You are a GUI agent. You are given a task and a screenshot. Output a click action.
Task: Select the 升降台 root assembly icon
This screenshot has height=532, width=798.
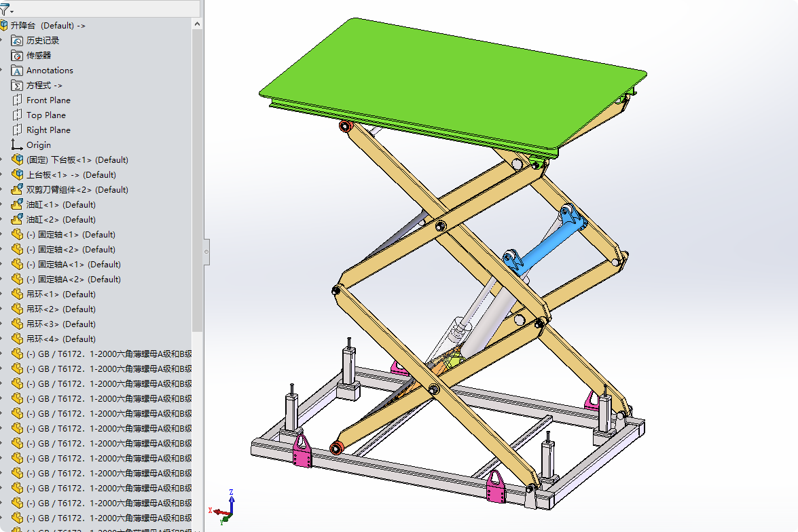pos(3,25)
